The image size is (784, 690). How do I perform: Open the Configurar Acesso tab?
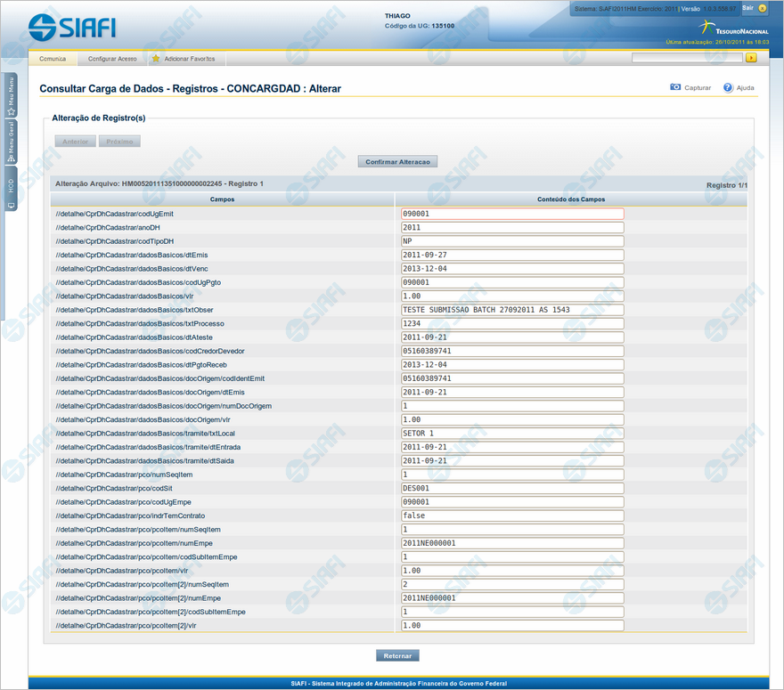tap(112, 59)
